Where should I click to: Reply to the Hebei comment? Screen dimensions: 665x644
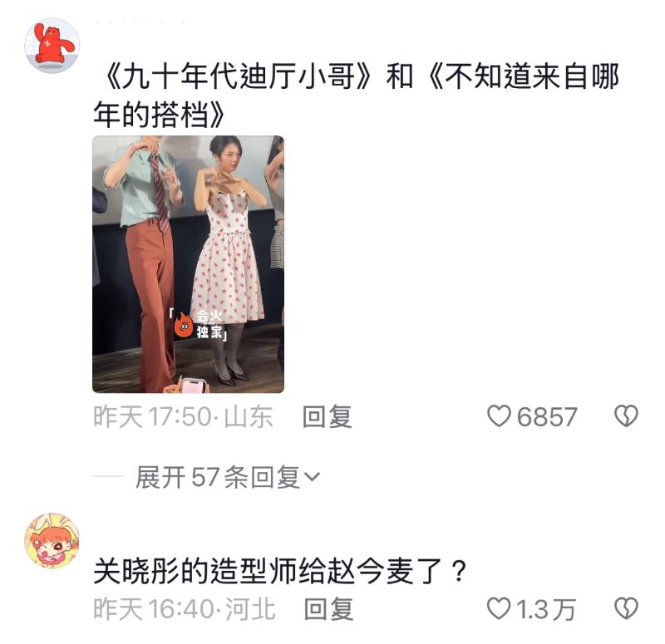tap(328, 609)
